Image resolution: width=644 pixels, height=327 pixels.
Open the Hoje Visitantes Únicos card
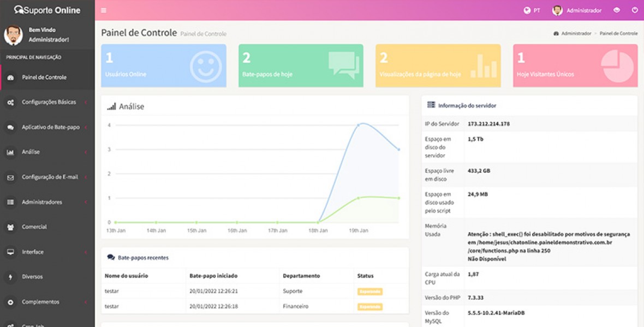pos(575,65)
